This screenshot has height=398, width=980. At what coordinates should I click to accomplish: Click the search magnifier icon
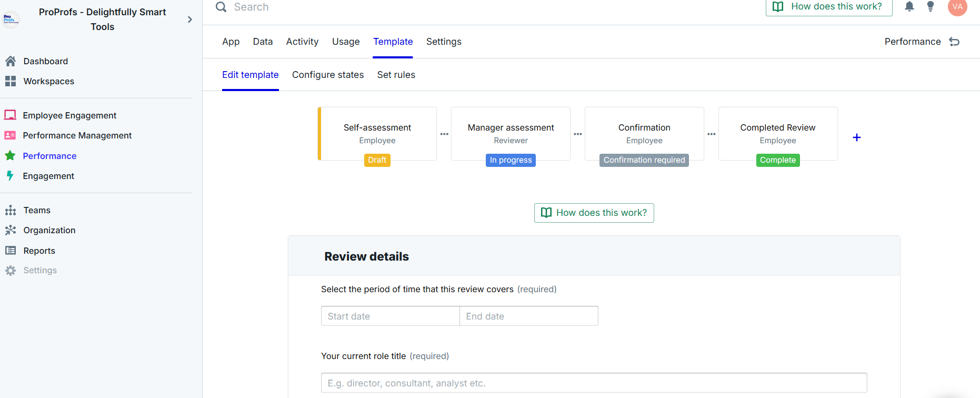[x=221, y=7]
